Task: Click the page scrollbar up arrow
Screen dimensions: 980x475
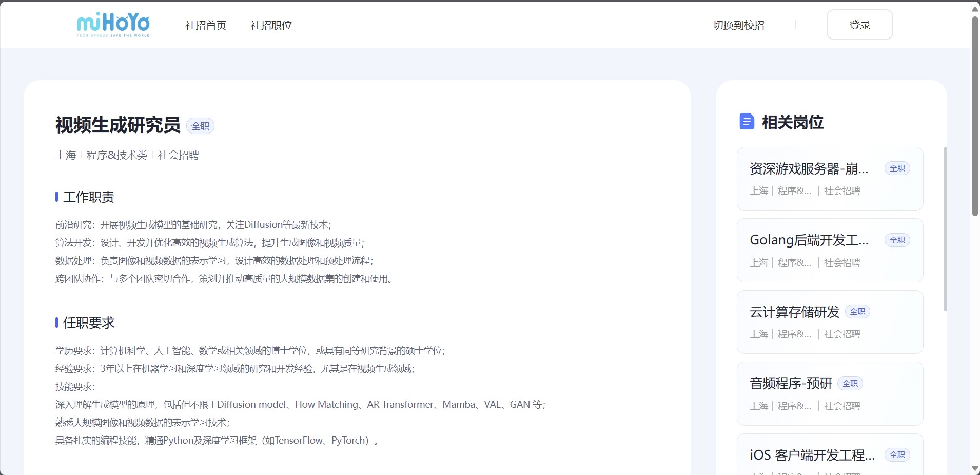Action: tap(975, 9)
